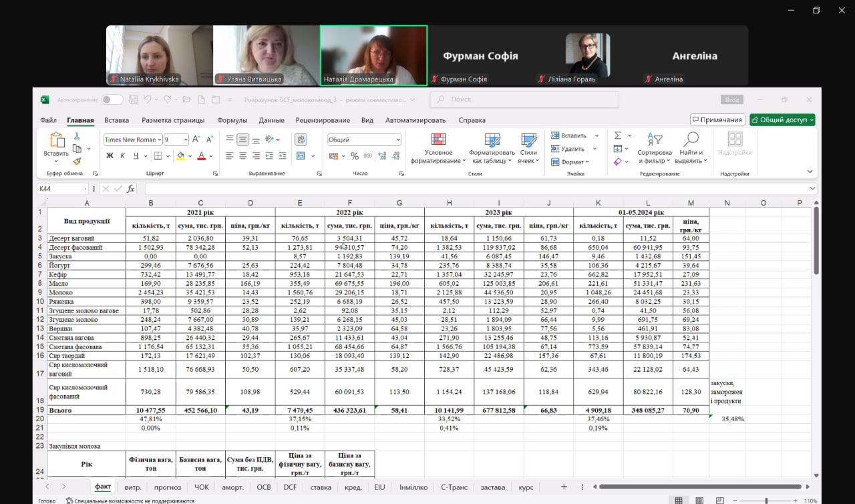Click the Wrap Text icon

tap(301, 140)
